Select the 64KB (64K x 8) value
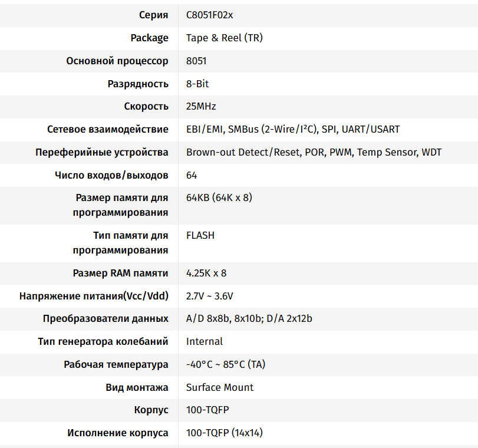The width and height of the screenshot is (478, 448). 219,197
